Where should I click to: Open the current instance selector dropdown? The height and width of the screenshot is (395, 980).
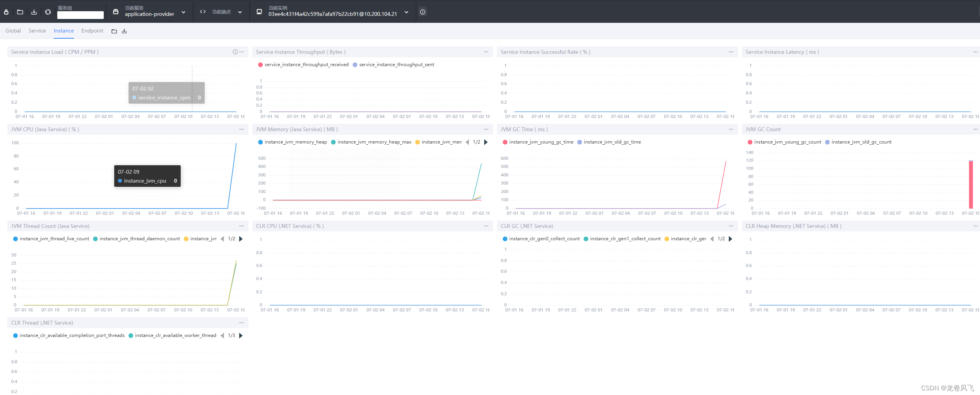[332, 12]
